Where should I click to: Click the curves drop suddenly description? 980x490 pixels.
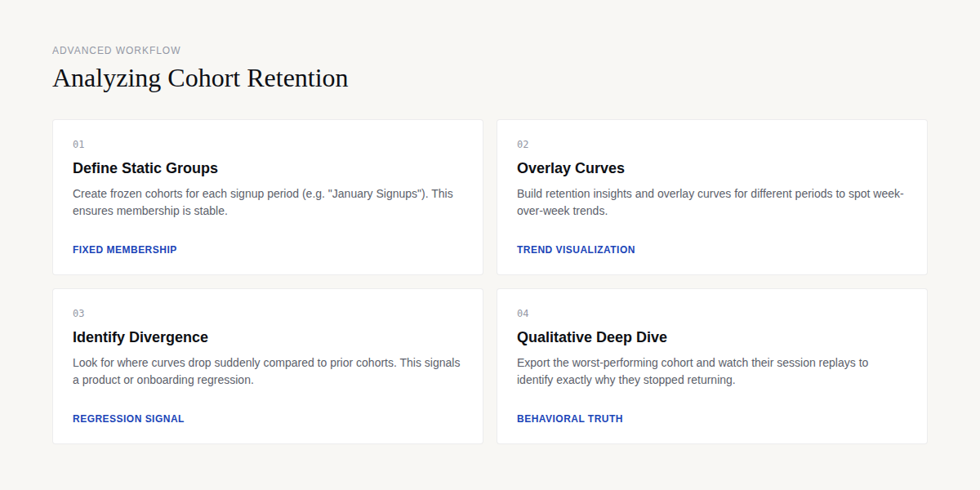pyautogui.click(x=267, y=372)
